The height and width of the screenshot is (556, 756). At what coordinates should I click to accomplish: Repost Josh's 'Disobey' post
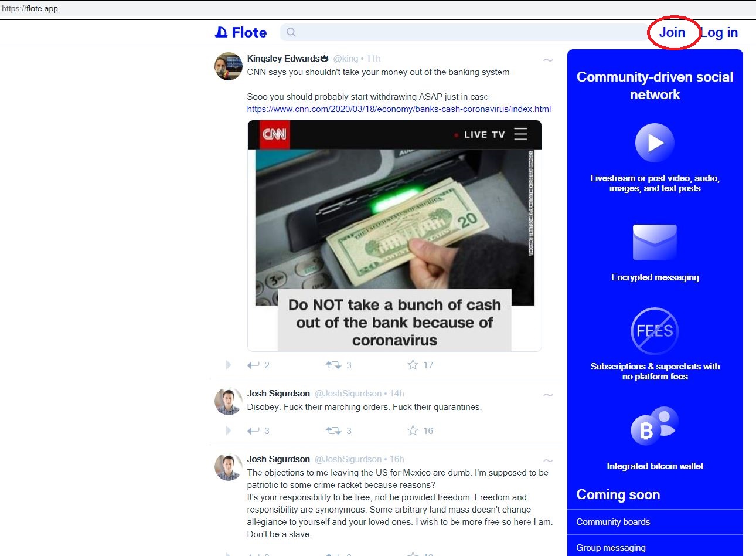[x=333, y=431]
